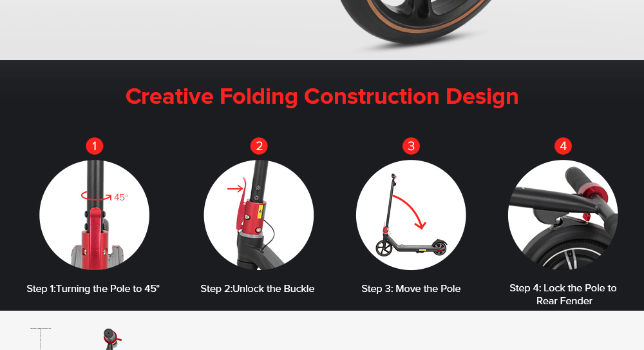The image size is (644, 350).
Task: Click the red step 4 number badge
Action: (x=563, y=146)
